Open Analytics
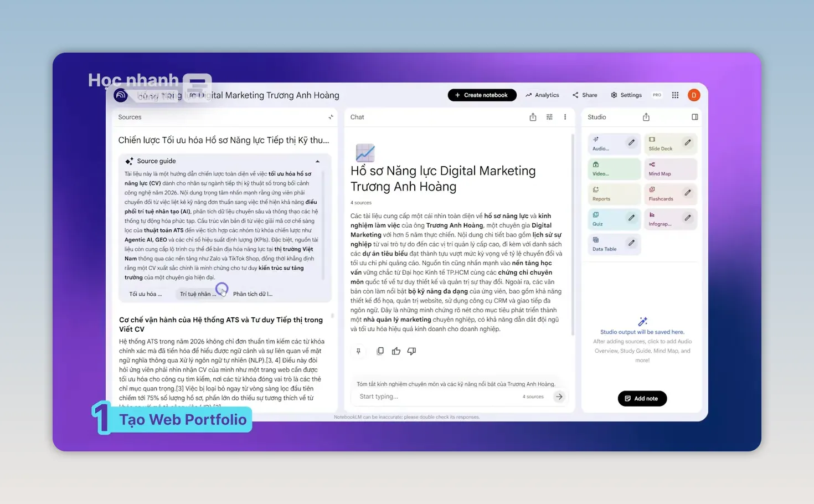The image size is (814, 504). (x=542, y=95)
